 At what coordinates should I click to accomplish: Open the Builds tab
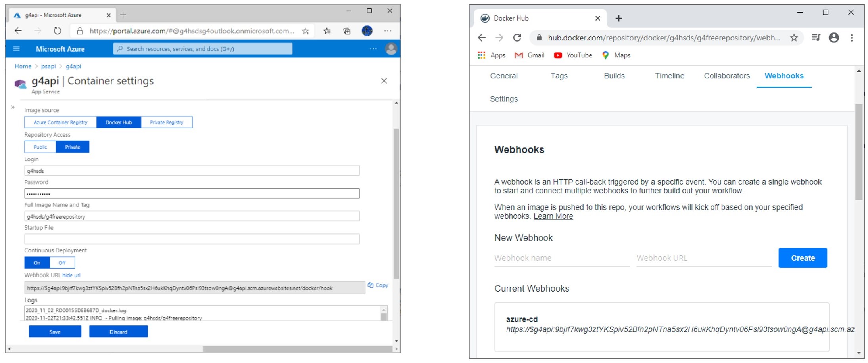(x=614, y=76)
